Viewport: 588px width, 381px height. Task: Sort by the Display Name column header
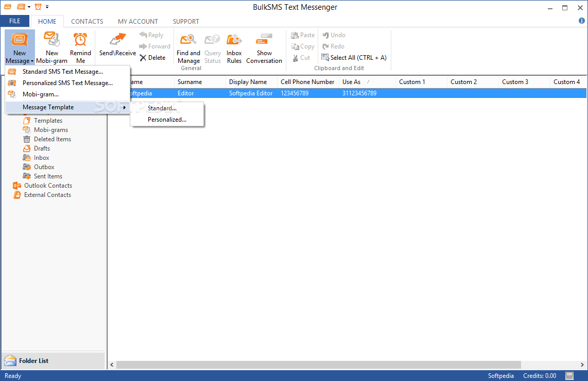click(x=252, y=82)
